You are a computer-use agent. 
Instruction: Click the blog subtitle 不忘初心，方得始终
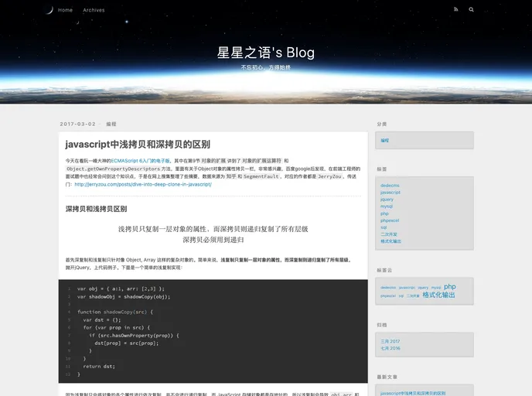[x=266, y=67]
